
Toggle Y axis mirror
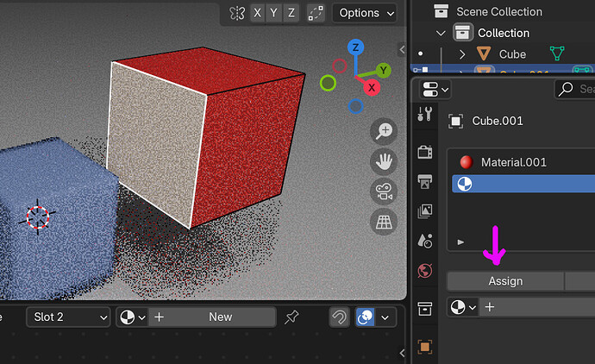(x=274, y=13)
